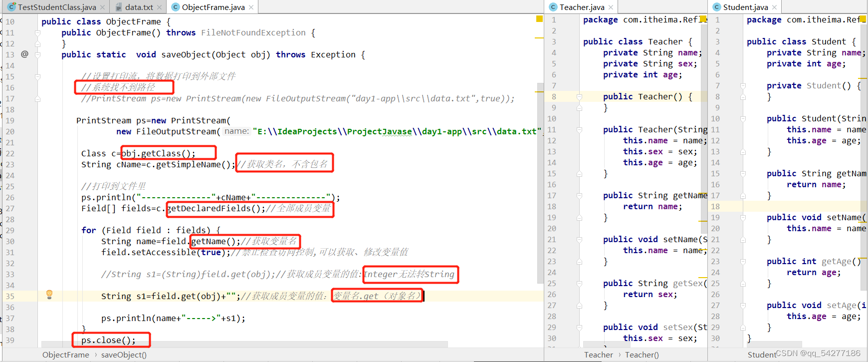Click the ObjectFrame editor vertical scrollbar
This screenshot has width=868, height=362.
tap(540, 183)
